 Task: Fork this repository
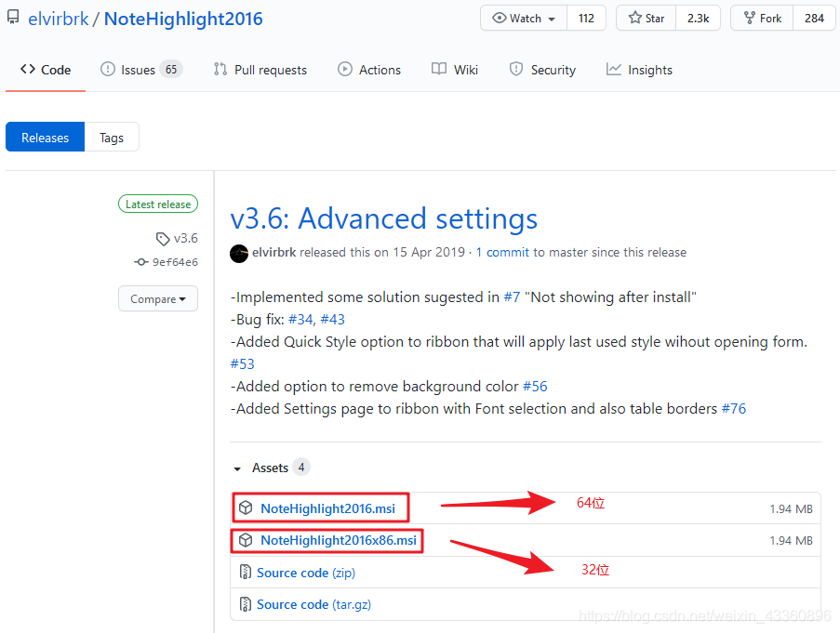762,19
